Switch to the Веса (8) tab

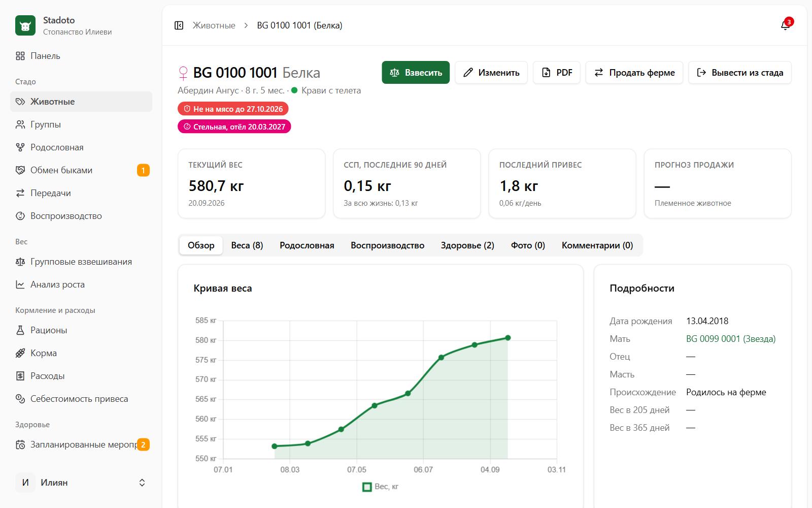click(247, 245)
